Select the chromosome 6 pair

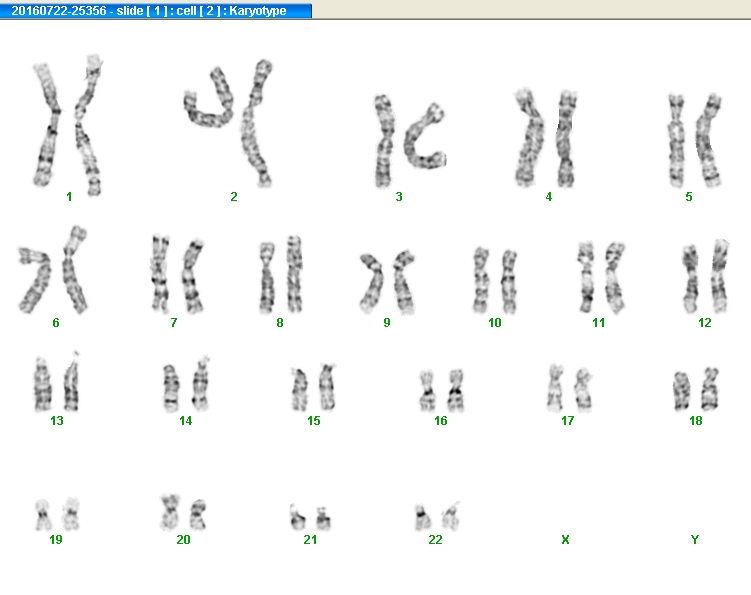[x=53, y=270]
